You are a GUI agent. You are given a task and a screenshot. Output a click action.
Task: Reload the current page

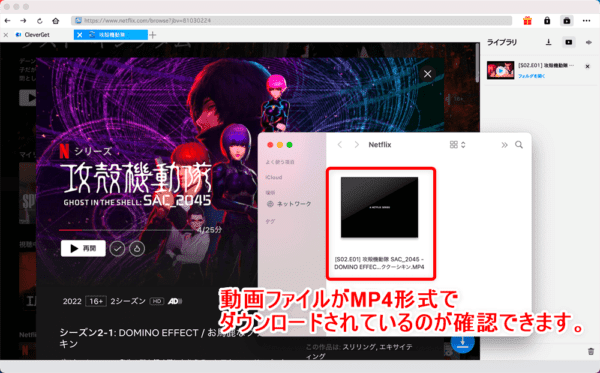39,21
